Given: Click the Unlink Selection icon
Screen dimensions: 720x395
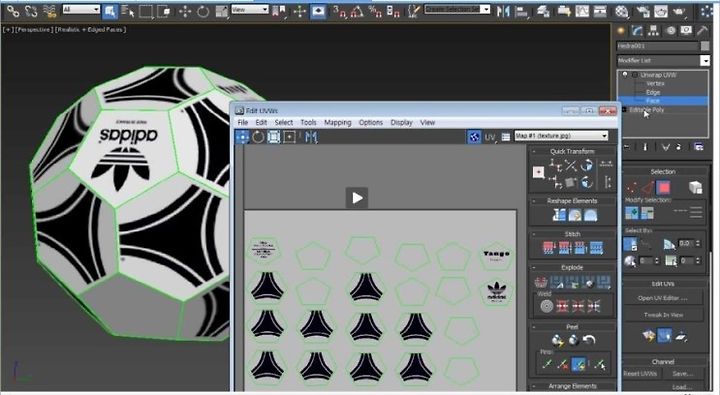Looking at the screenshot, I should (x=31, y=11).
